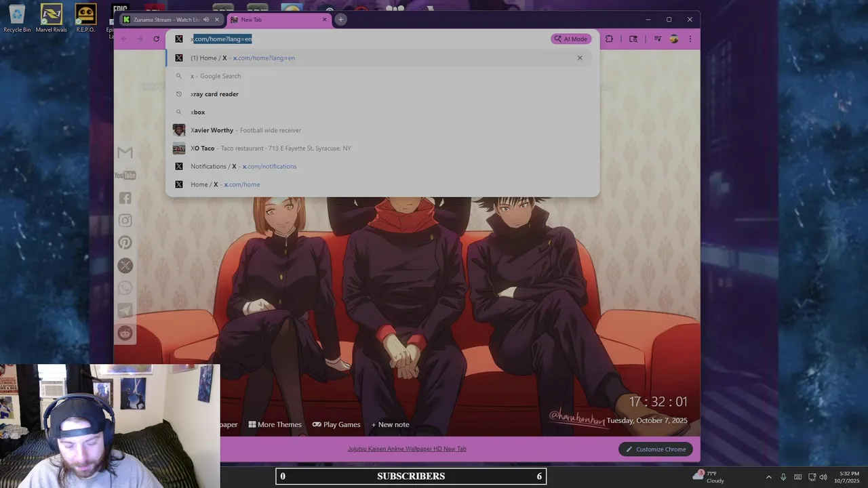Open the Recycle Bin desktop icon
The image size is (868, 488).
point(17,18)
